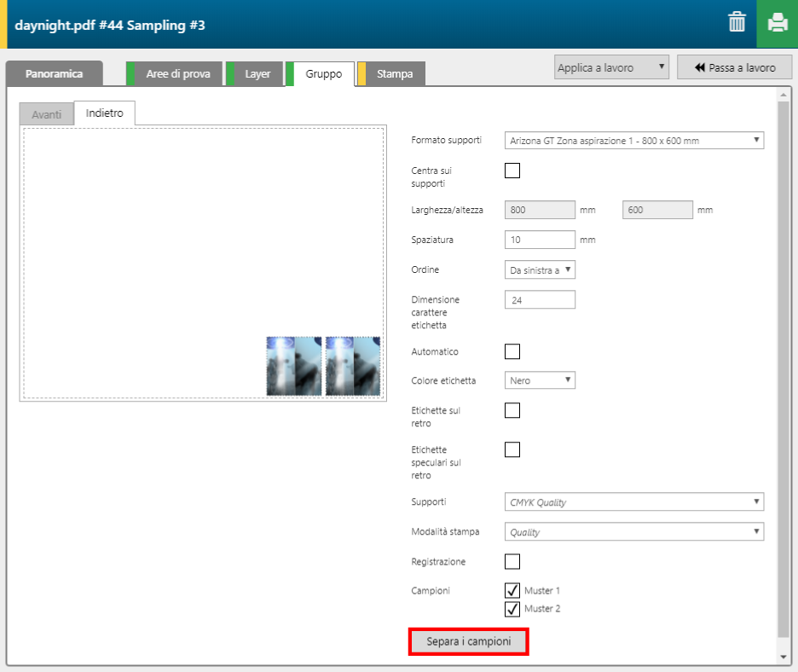Open the Stampa tab
This screenshot has width=798, height=672.
394,74
